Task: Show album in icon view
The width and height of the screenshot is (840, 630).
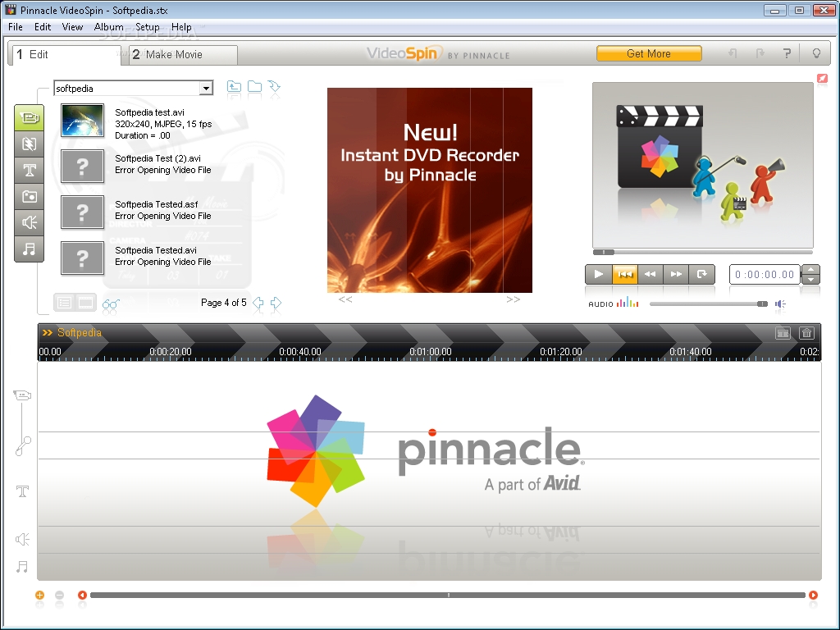Action: click(x=64, y=303)
